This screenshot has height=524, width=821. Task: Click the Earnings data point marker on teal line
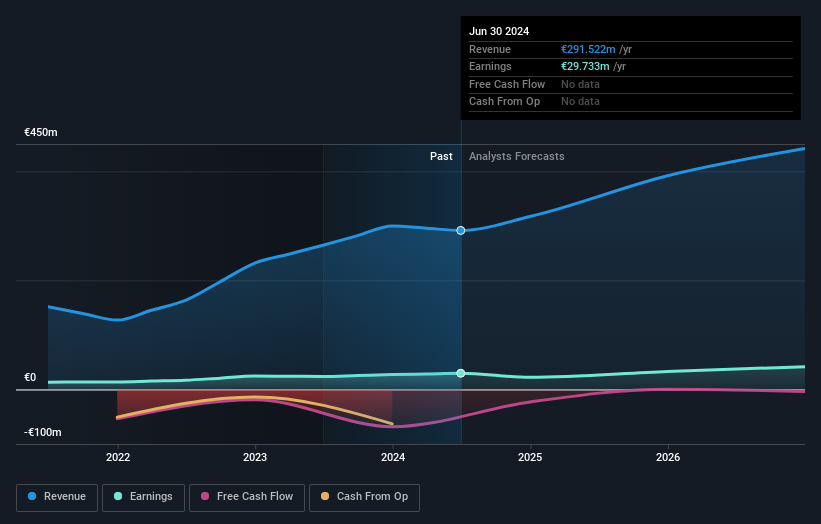coord(461,373)
